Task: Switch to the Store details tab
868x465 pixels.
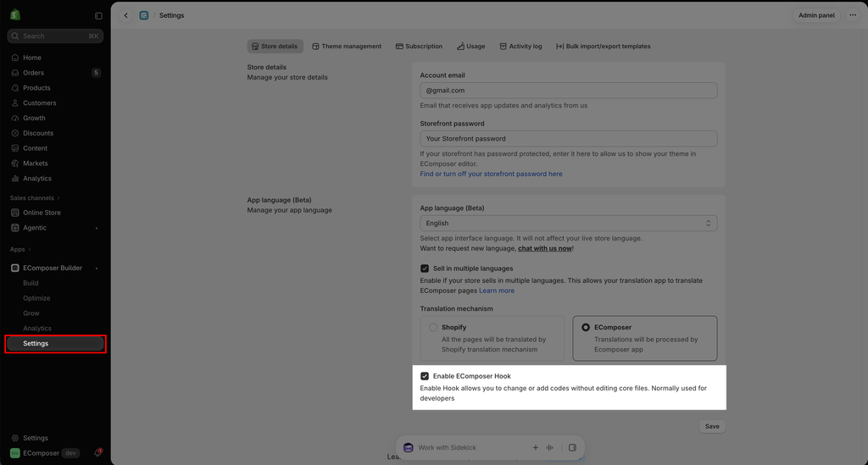Action: click(275, 47)
